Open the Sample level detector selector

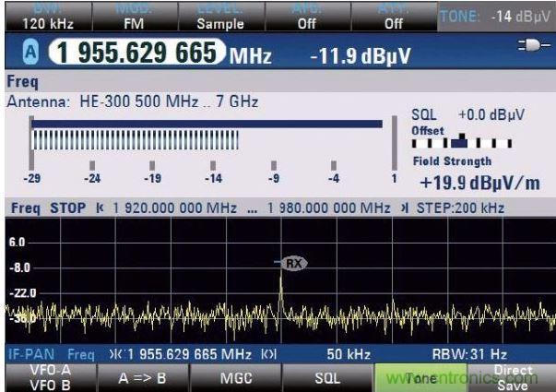[219, 18]
